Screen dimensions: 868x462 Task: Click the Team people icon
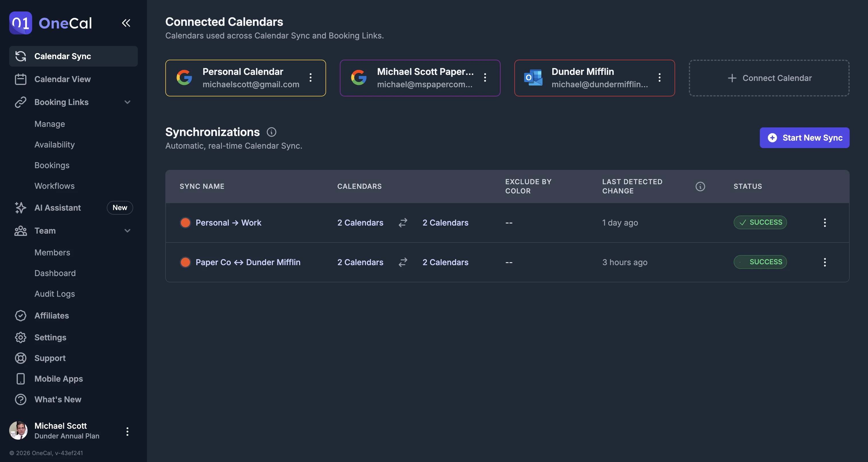click(21, 231)
